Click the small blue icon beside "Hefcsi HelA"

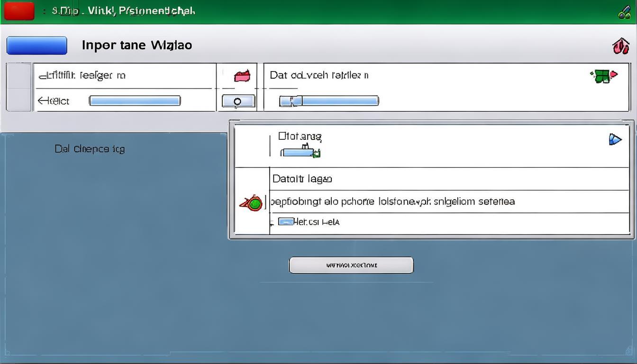click(x=285, y=221)
